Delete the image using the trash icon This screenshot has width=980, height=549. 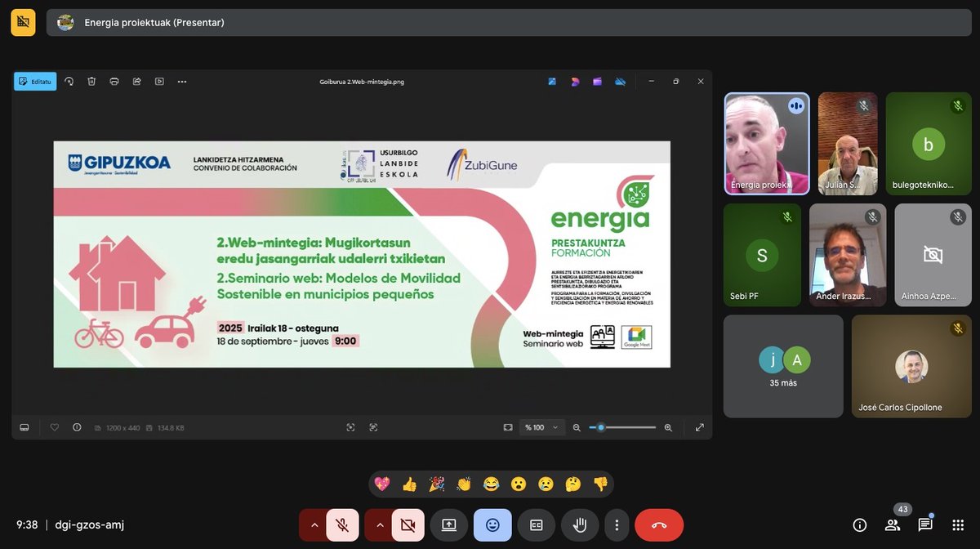pyautogui.click(x=91, y=81)
